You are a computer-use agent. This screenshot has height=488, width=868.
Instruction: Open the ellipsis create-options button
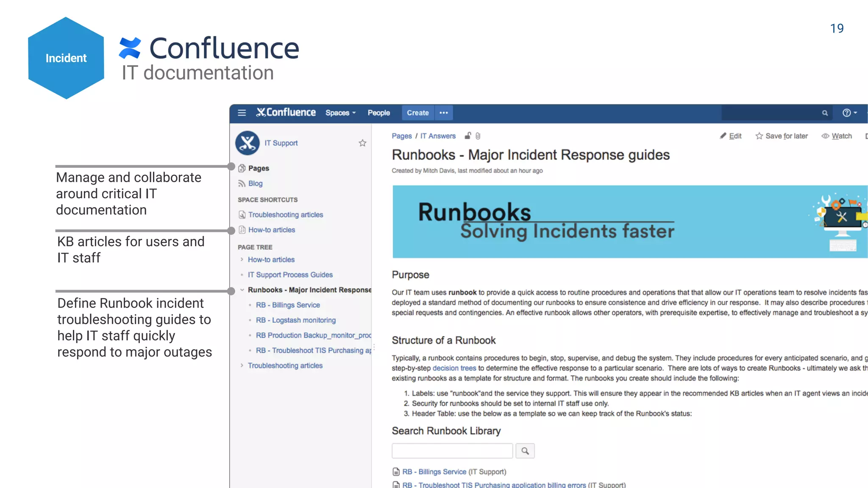click(x=444, y=113)
